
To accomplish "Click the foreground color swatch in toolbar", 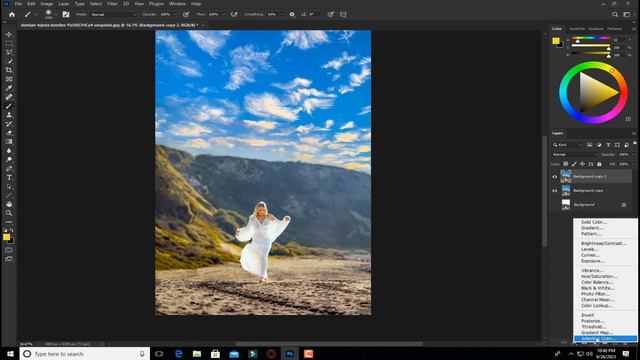I will pos(7,237).
